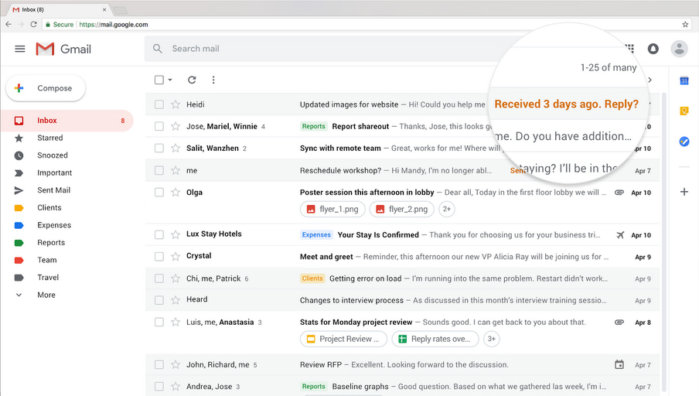Star the email from Heidi
Image resolution: width=699 pixels, height=396 pixels.
(176, 104)
